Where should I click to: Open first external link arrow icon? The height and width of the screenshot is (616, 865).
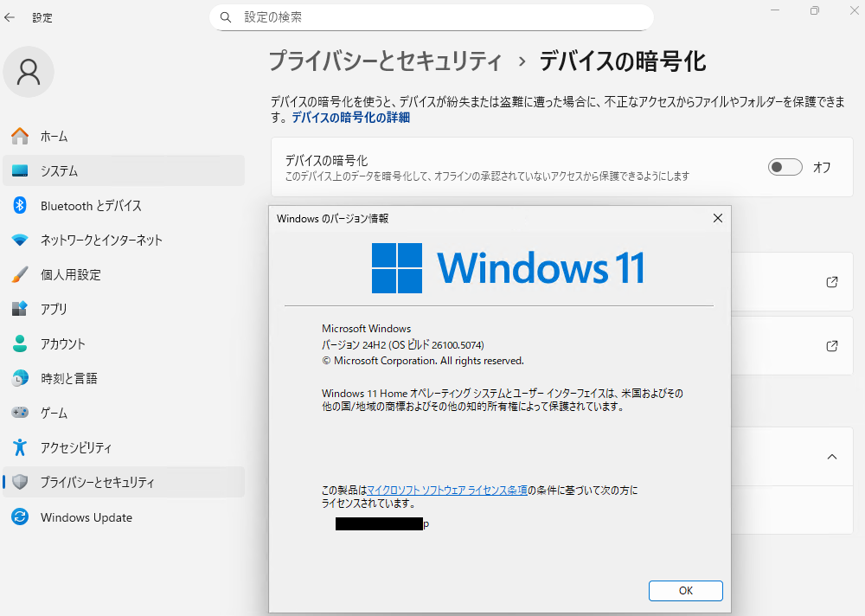click(831, 282)
